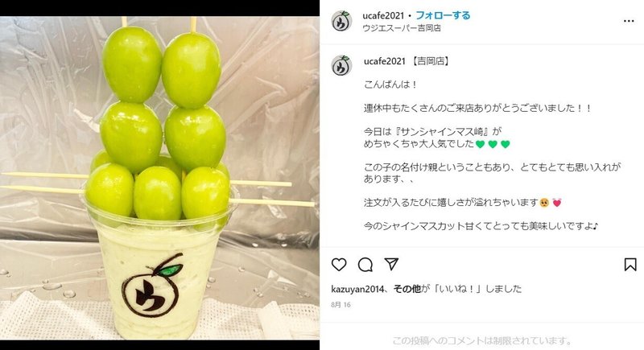Click the pink heart emoji in the caption
The image size is (644, 350).
(x=557, y=203)
